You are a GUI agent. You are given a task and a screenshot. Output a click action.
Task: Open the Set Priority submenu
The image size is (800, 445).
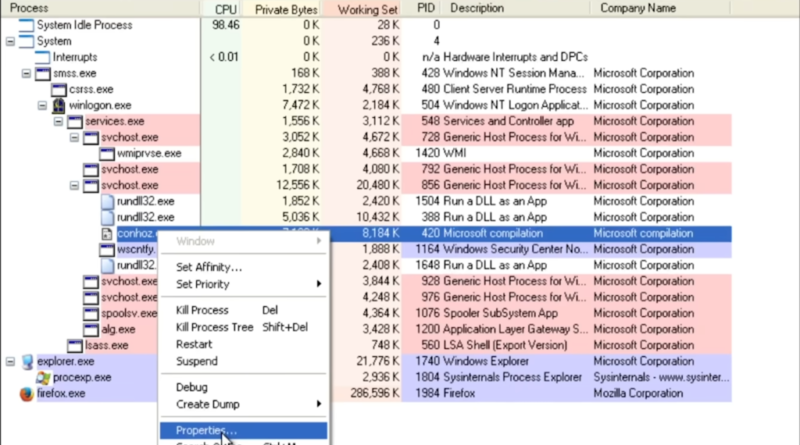click(243, 284)
